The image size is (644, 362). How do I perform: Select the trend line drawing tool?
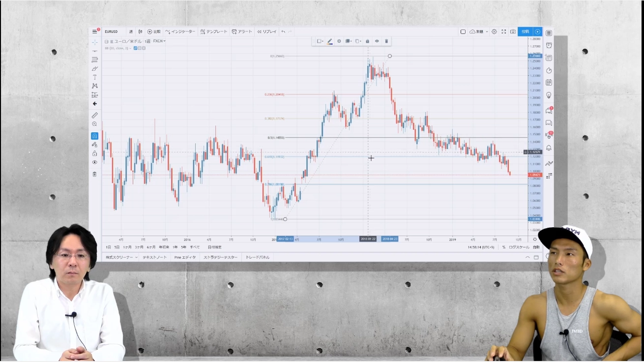pos(95,51)
